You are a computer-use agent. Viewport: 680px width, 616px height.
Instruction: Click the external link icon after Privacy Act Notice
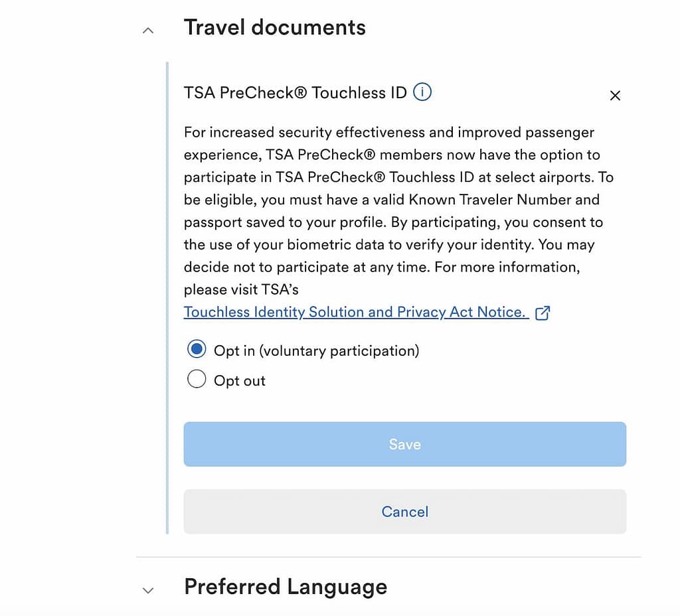click(x=543, y=312)
